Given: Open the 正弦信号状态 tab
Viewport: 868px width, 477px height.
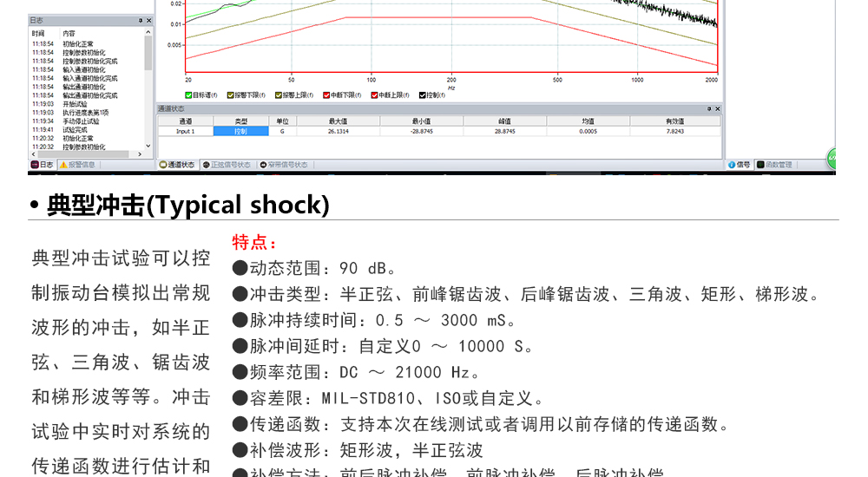Looking at the screenshot, I should [227, 165].
